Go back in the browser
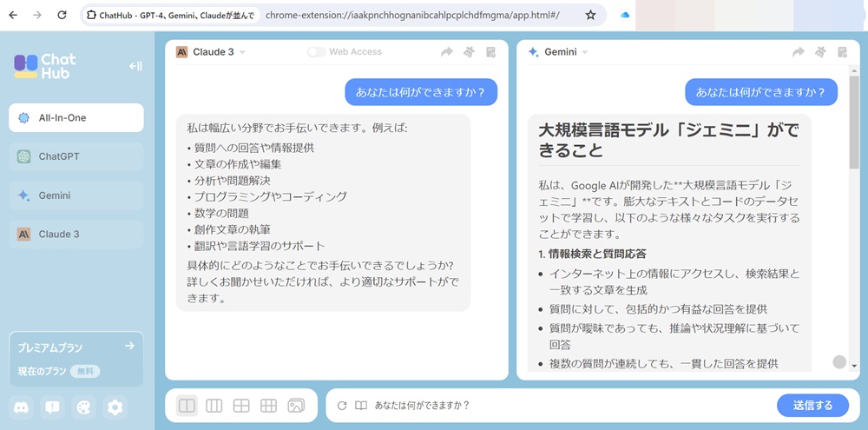This screenshot has height=430, width=868. pyautogui.click(x=13, y=15)
